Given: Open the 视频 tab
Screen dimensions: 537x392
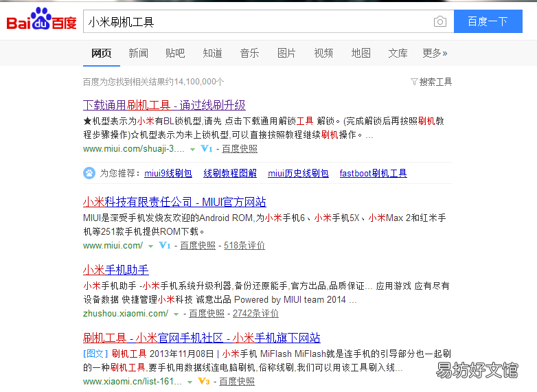Looking at the screenshot, I should coord(323,54).
